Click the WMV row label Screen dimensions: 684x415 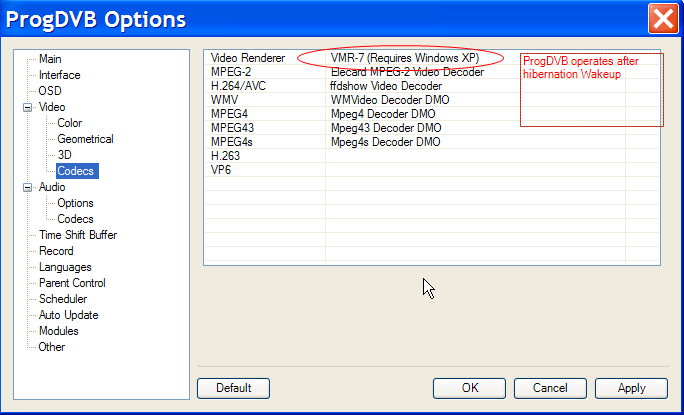pos(224,100)
